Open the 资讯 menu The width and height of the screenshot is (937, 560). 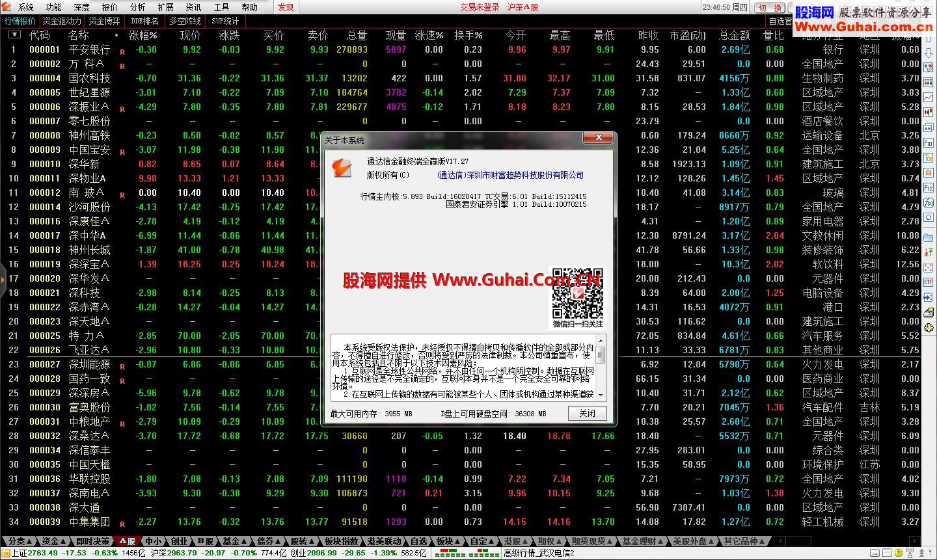[193, 7]
